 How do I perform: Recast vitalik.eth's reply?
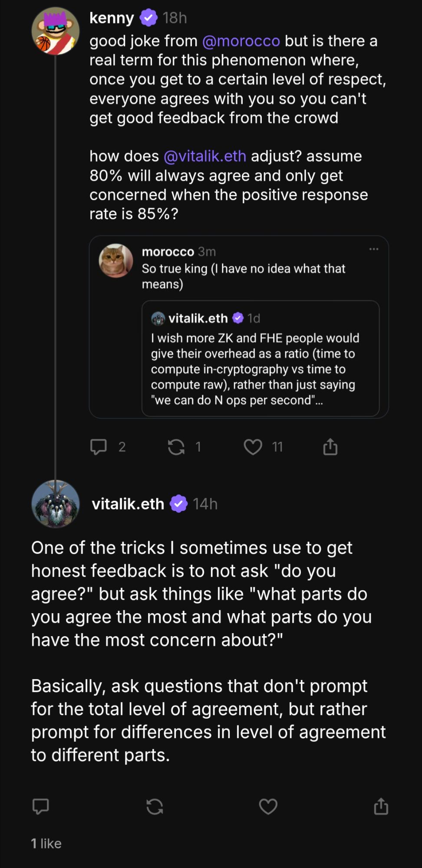click(155, 806)
